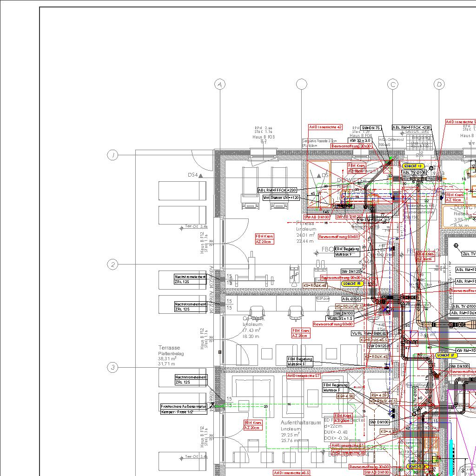This screenshot has height=476, width=476.
Task: Select the "KS=-4.59" label
Action: click(x=379, y=395)
